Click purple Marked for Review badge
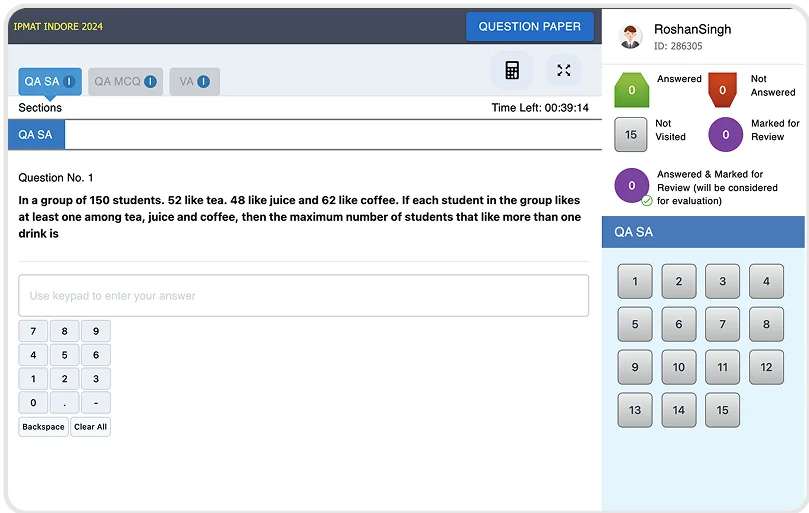 pyautogui.click(x=725, y=134)
